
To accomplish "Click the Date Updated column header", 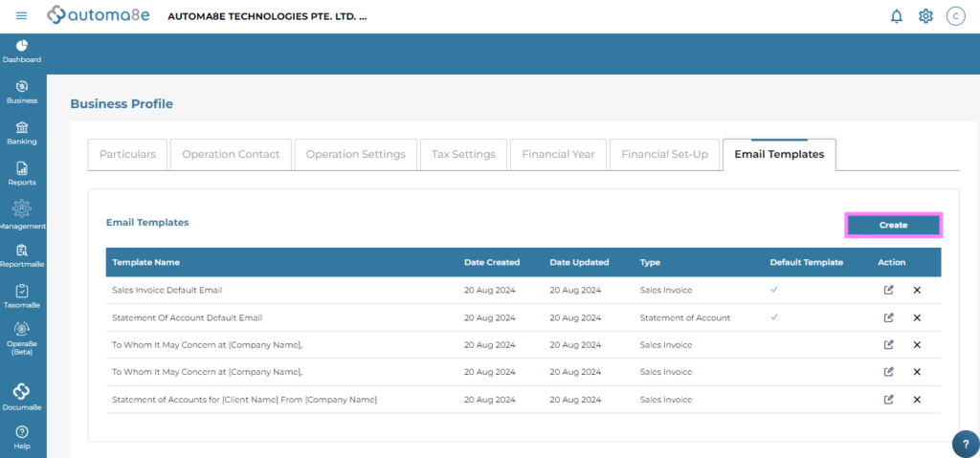I will tap(579, 262).
